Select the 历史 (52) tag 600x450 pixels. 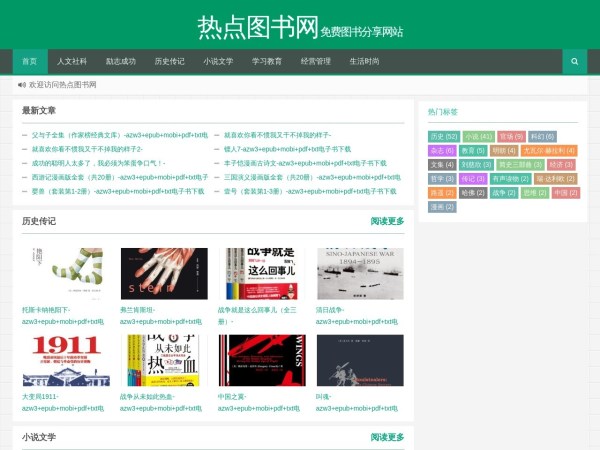pos(443,136)
